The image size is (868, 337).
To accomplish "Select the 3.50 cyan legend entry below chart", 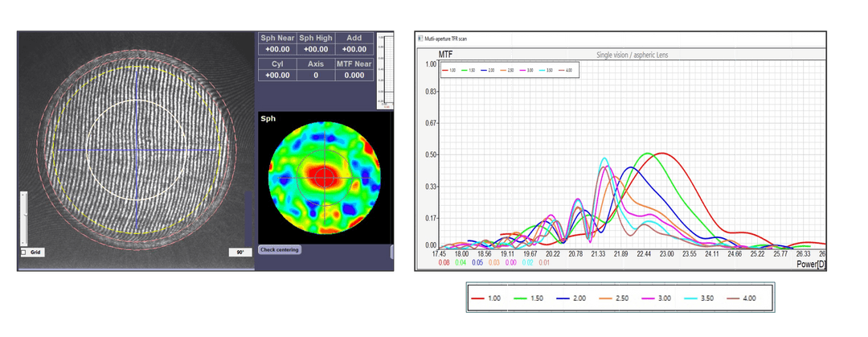I will (x=700, y=298).
